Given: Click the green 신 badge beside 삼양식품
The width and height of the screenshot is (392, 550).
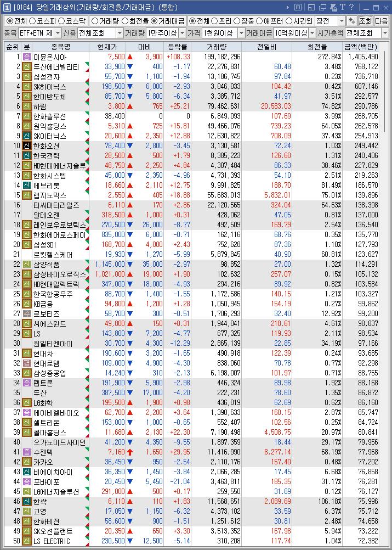Looking at the screenshot, I should [x=27, y=264].
